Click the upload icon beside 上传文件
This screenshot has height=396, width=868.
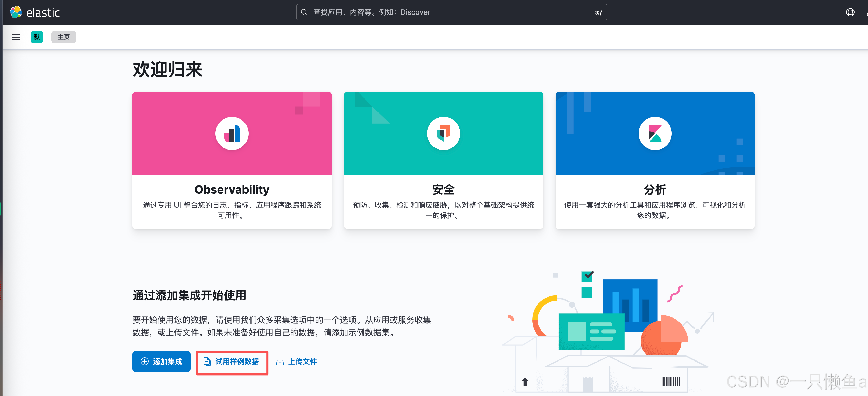(280, 362)
